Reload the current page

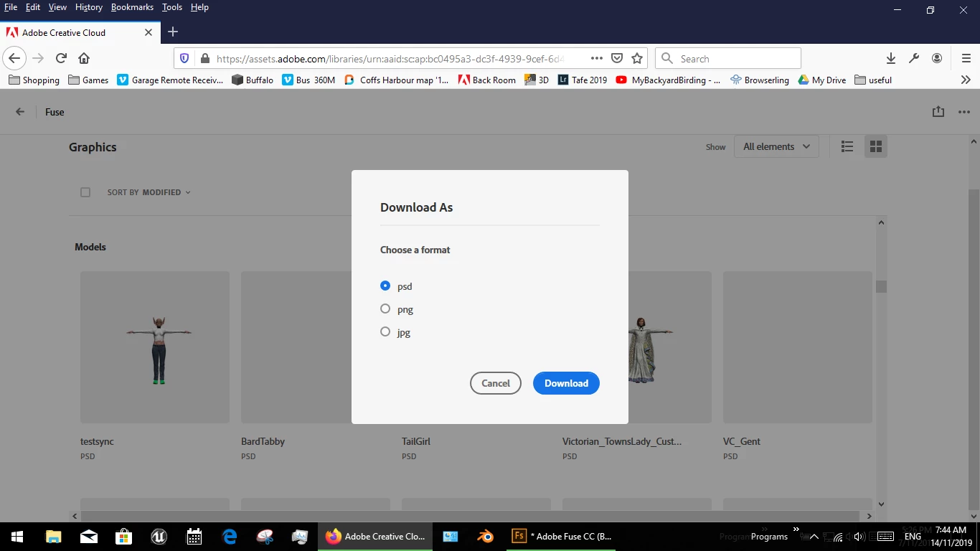(61, 58)
